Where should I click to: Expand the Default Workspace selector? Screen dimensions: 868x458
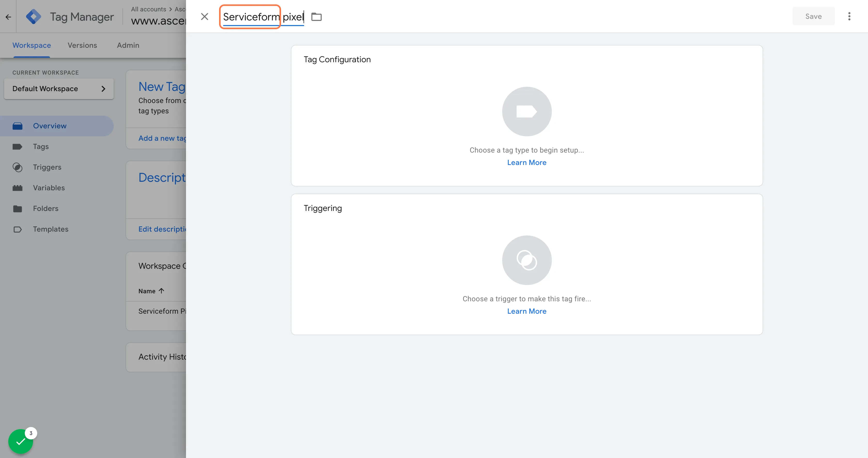[x=59, y=89]
